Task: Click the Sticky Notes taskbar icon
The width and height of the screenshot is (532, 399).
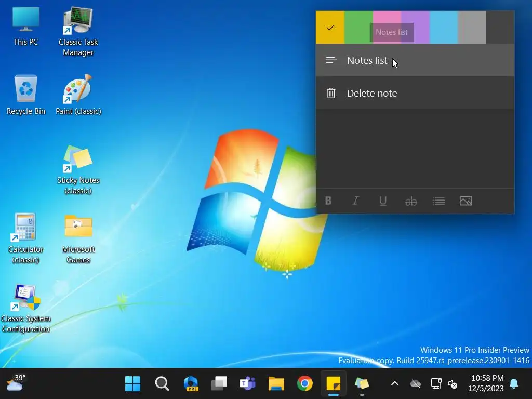Action: 333,384
